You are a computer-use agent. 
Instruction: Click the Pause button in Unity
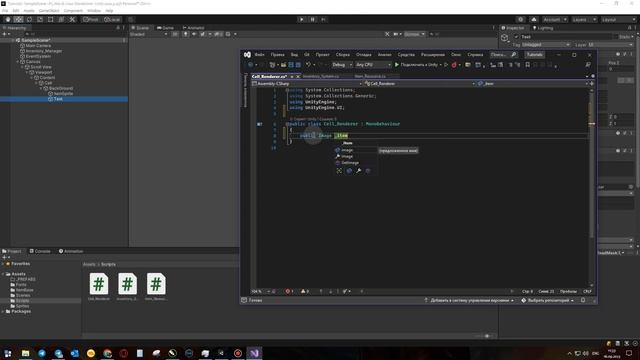pos(313,20)
